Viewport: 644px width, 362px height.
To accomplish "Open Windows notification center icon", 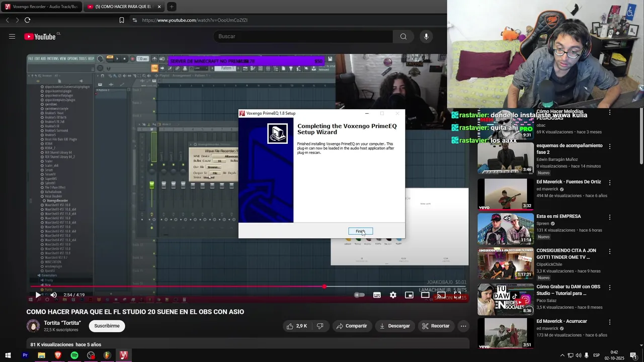I will [x=633, y=355].
